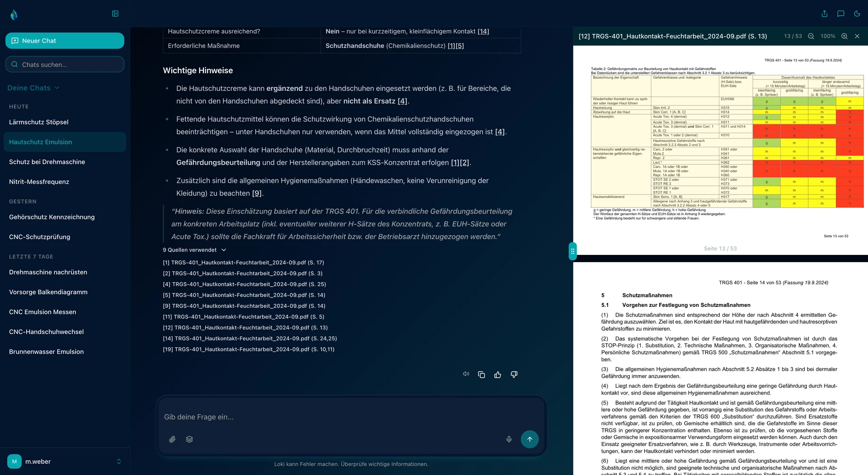
Task: Open the Brunnenwasser Emulsion chat
Action: click(65, 352)
